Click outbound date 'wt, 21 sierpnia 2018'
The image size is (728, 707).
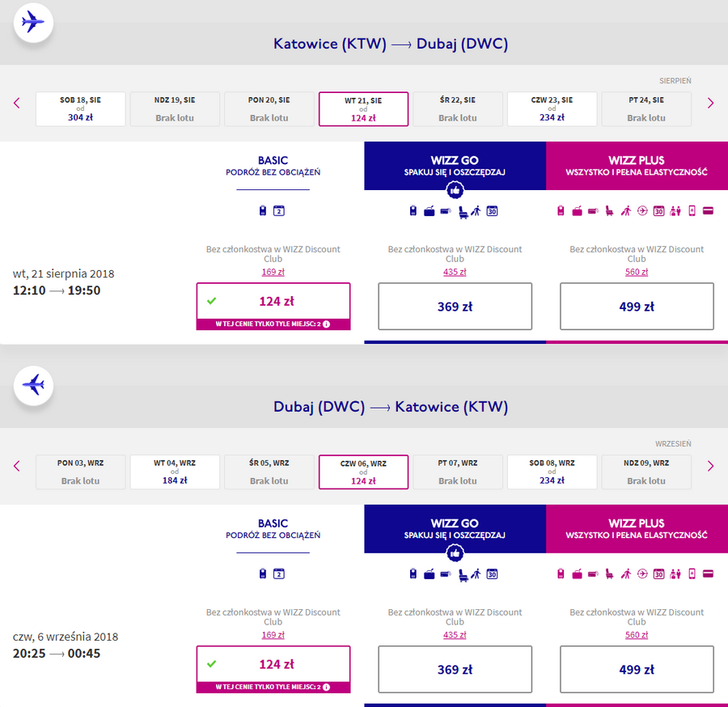64,274
